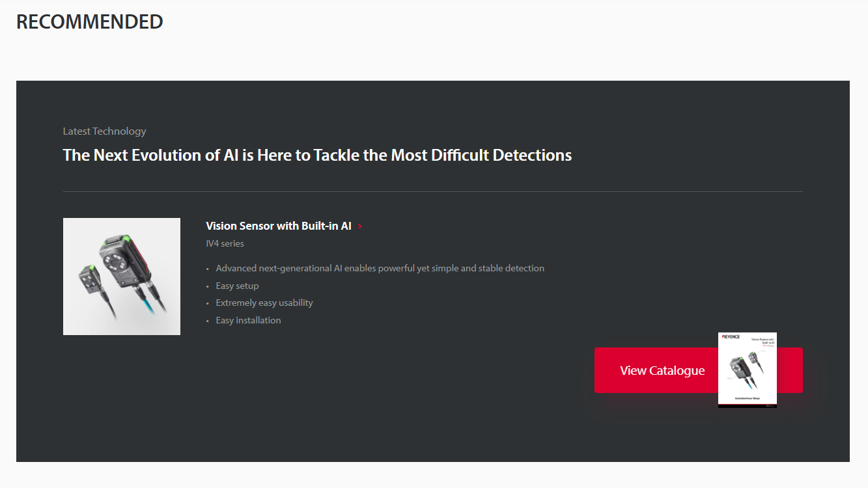Click the divider line under the headline
This screenshot has width=868, height=488.
(432, 191)
